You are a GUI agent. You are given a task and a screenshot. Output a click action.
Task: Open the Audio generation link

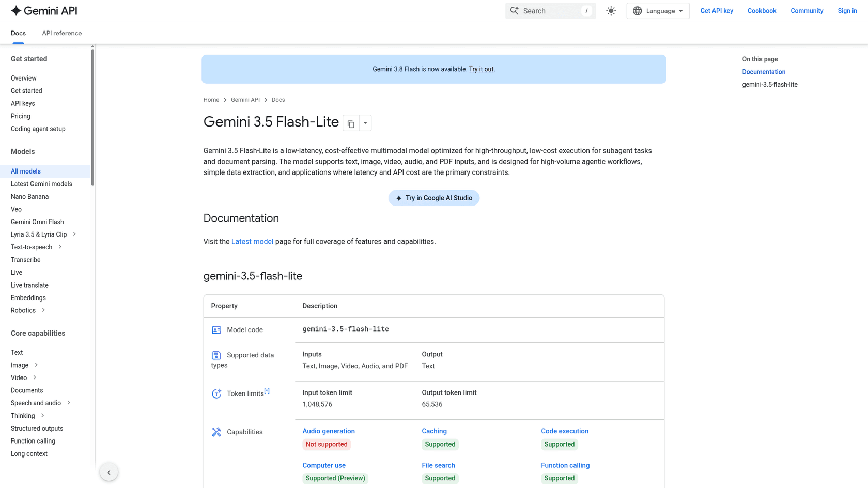tap(329, 431)
